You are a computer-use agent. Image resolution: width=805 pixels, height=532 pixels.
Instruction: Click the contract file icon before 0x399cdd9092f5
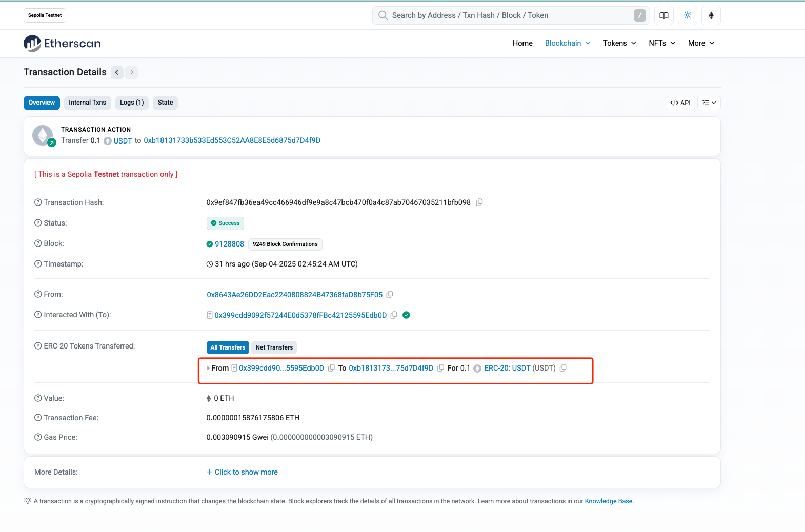click(209, 315)
